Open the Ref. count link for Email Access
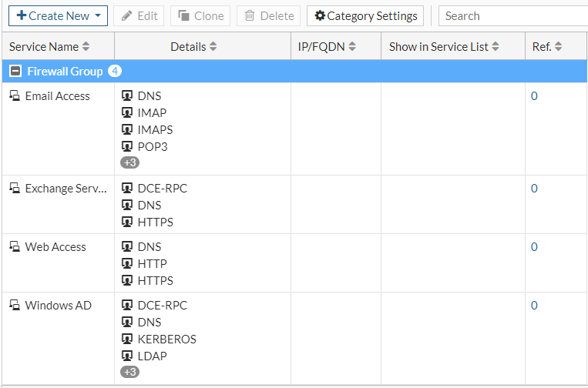 [534, 96]
